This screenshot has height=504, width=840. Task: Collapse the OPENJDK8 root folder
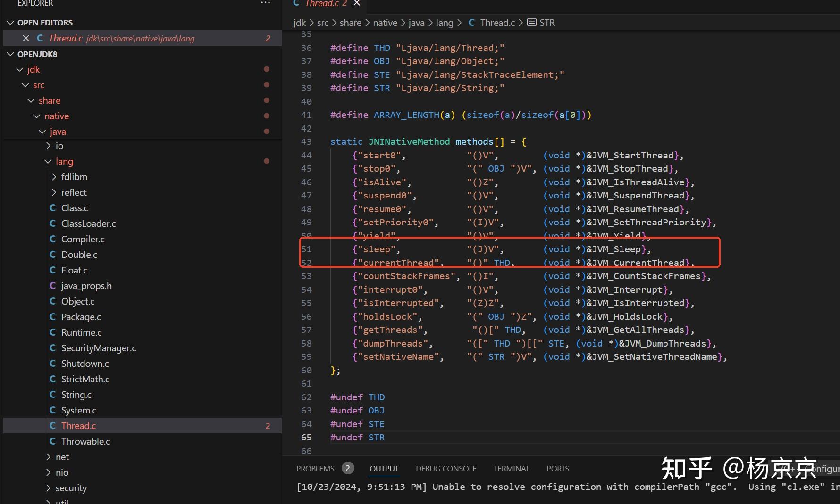(10, 54)
